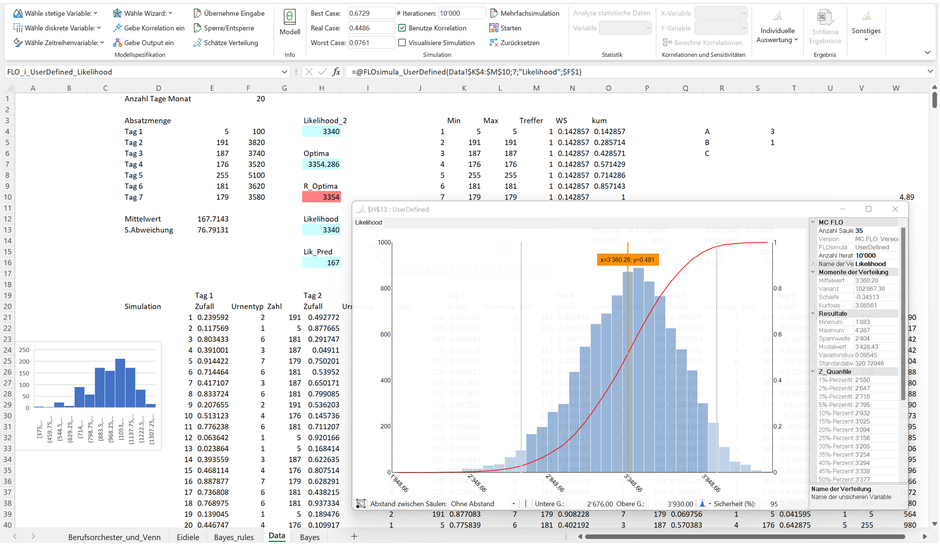The width and height of the screenshot is (940, 544).
Task: Click the Berechne Korrelationen icon
Action: pos(667,43)
